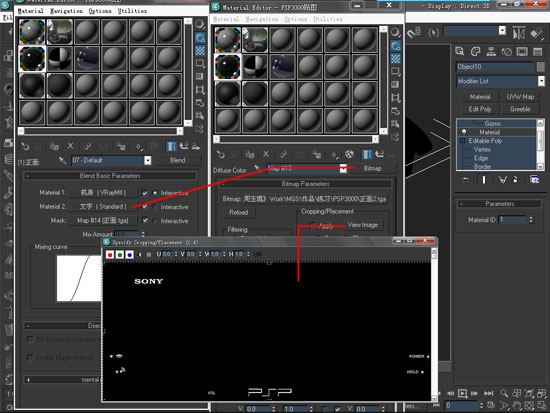550x413 pixels.
Task: Click Reset Map X icon in left editor
Action: click(70, 146)
